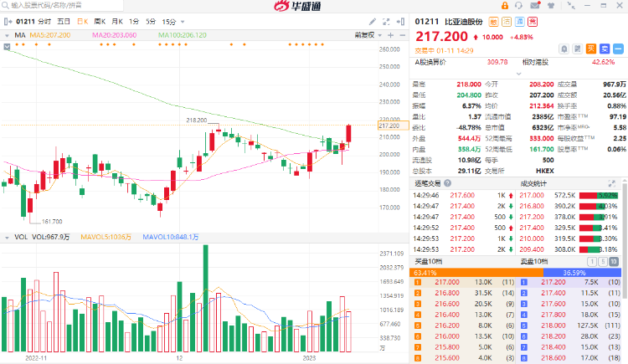Image resolution: width=628 pixels, height=364 pixels.
Task: Switch to 15分 minute chart
Action: click(169, 22)
